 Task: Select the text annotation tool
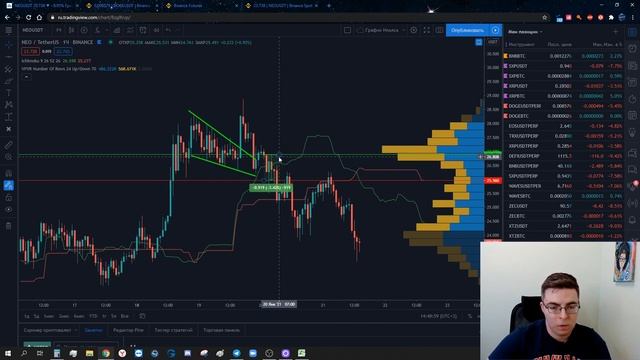[x=9, y=93]
